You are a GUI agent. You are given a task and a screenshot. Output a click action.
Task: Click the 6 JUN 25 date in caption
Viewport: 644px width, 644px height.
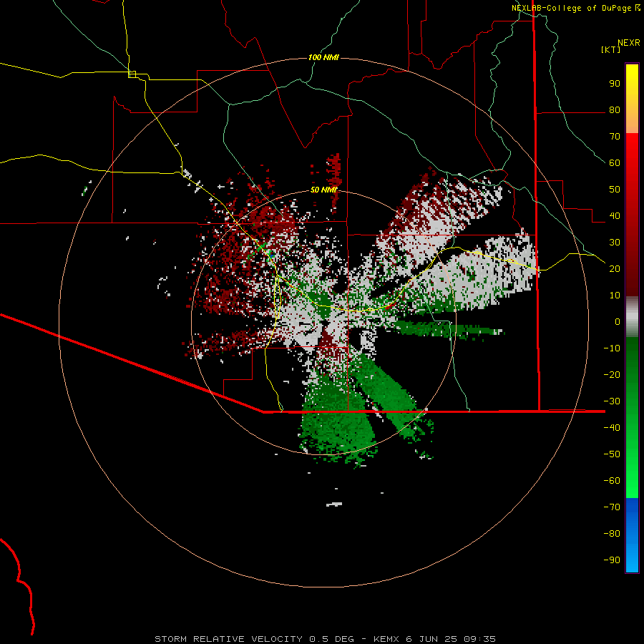coord(431,639)
